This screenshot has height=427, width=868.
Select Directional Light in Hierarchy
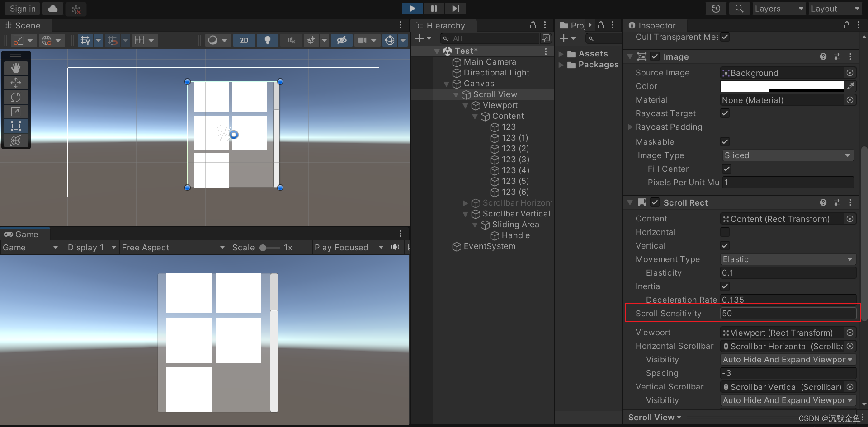[496, 73]
